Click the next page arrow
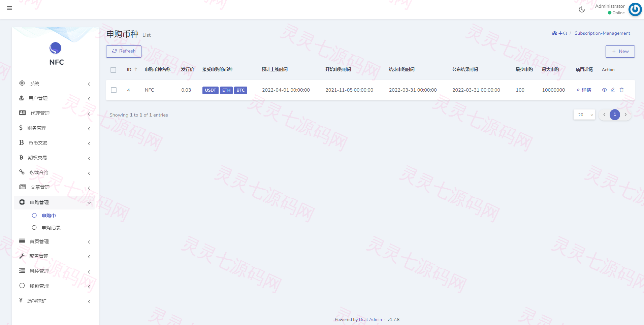Viewport: 644px width, 325px height. (625, 115)
